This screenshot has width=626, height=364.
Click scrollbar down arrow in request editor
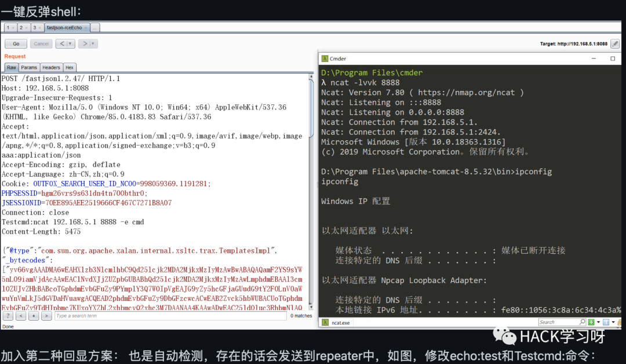tap(311, 307)
